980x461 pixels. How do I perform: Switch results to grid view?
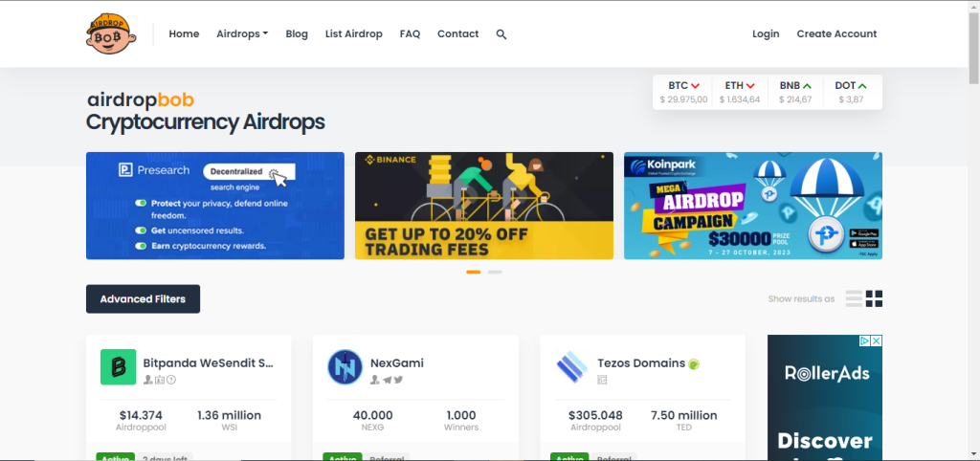pyautogui.click(x=875, y=298)
